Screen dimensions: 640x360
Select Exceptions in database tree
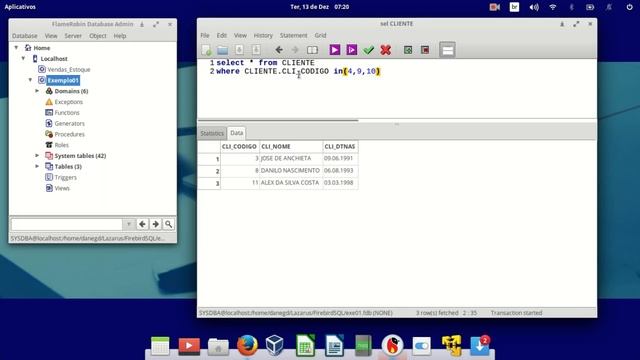69,102
